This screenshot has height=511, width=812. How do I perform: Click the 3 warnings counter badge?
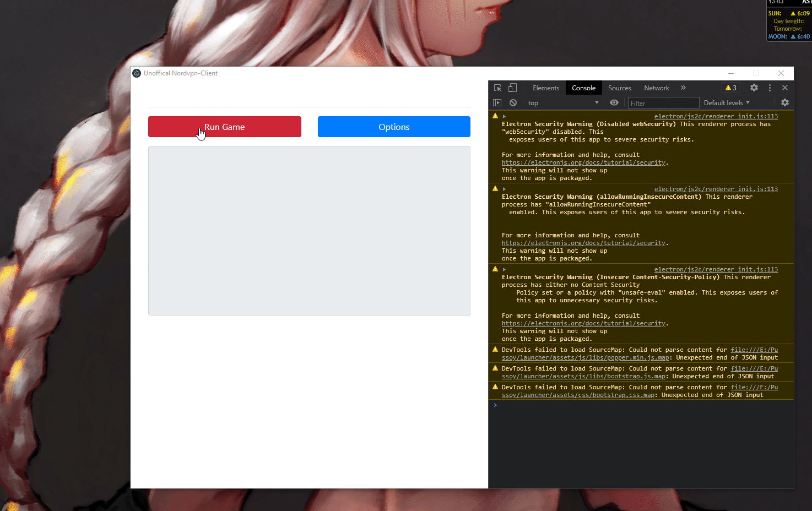(x=731, y=88)
